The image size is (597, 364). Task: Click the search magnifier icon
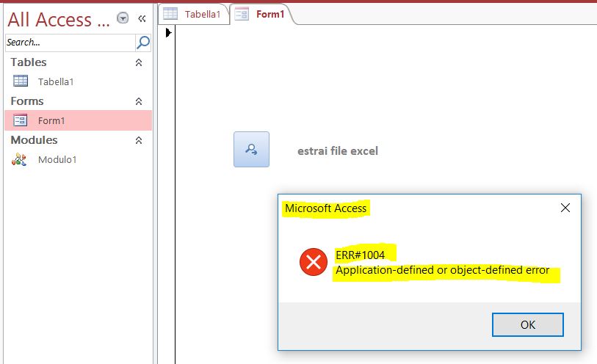point(143,43)
